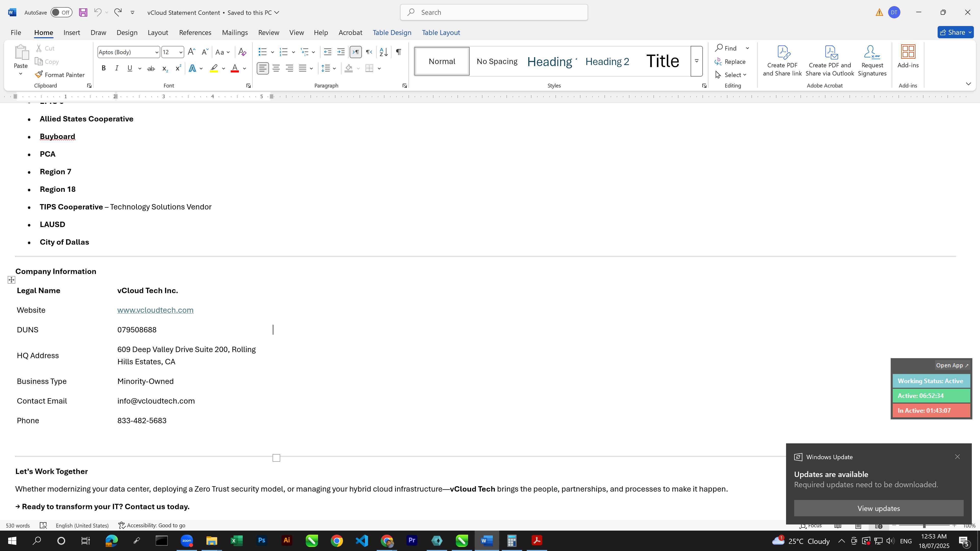The width and height of the screenshot is (980, 551).
Task: Open the Add-ins gallery
Action: point(908,57)
